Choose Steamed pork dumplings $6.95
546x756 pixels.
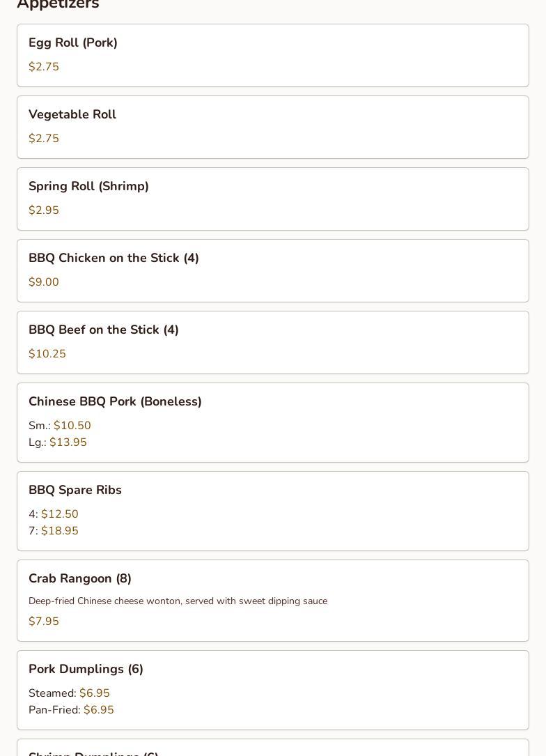(94, 693)
